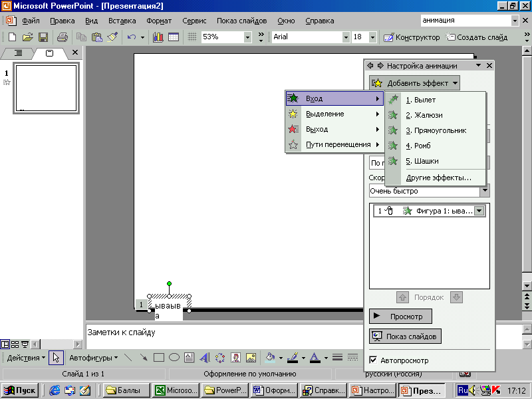
Task: Choose the Выход effect submenu
Action: click(x=334, y=129)
